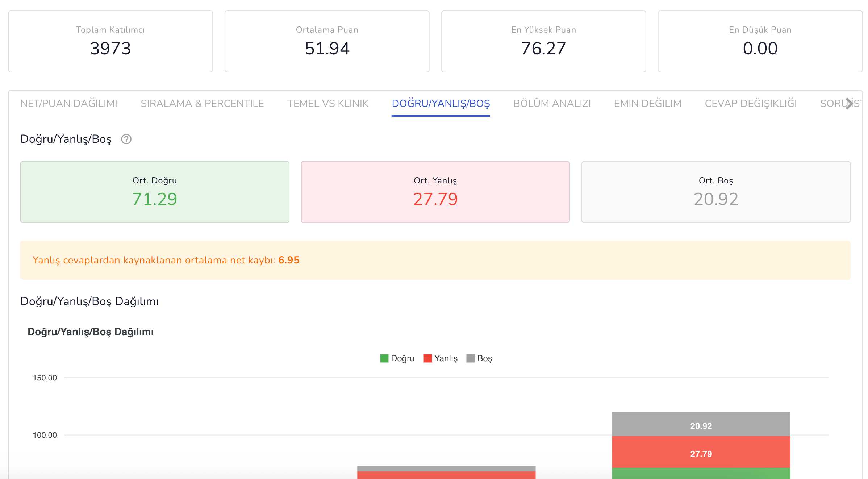Click the Ortalama Puan 51.94 card
This screenshot has width=868, height=479.
pyautogui.click(x=327, y=41)
